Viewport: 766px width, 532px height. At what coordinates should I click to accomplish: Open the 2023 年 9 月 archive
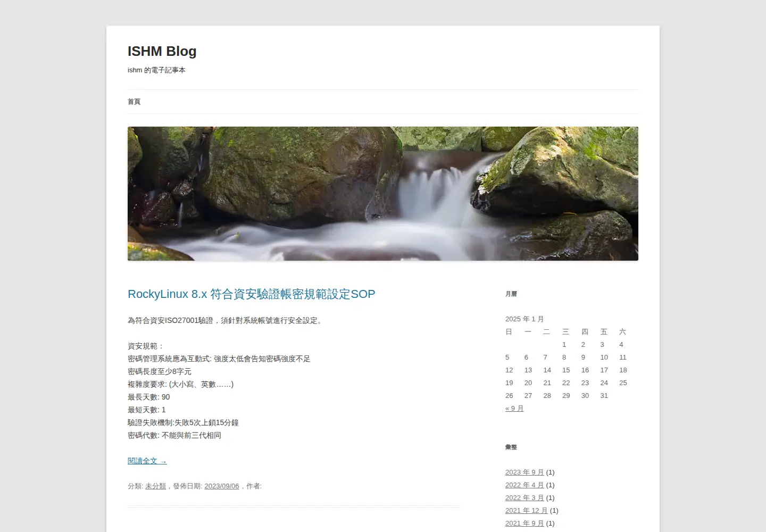(524, 472)
